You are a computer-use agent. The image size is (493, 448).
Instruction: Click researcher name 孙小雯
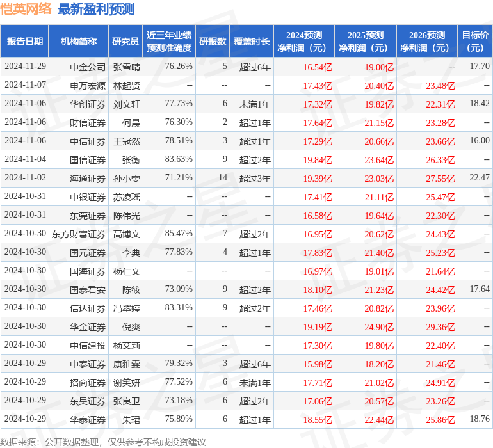127,179
